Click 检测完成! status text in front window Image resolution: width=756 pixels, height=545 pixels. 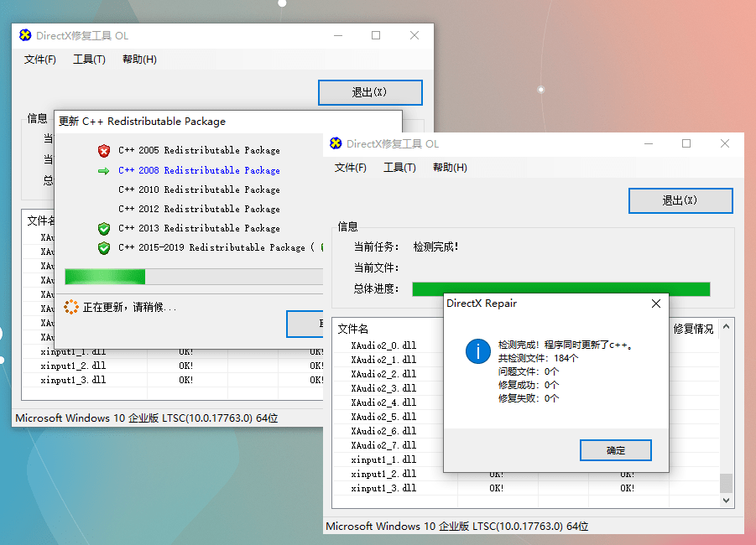click(435, 247)
